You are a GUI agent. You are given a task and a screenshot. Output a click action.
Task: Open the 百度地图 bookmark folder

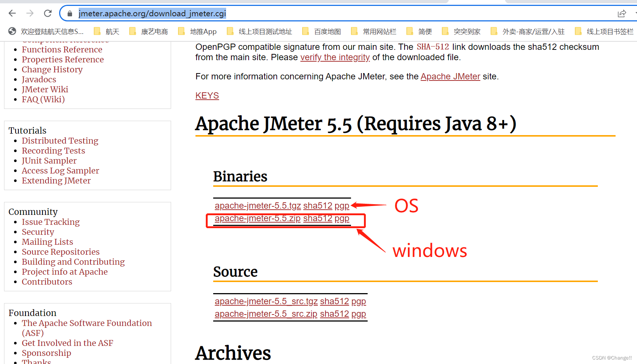point(321,31)
